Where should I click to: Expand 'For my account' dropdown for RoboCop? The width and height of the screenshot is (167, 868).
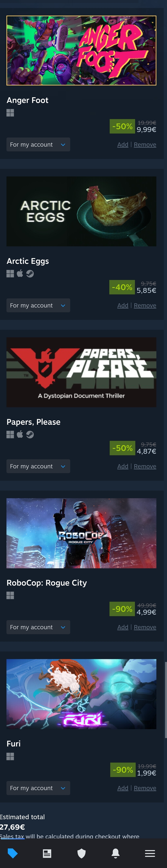pos(38,627)
